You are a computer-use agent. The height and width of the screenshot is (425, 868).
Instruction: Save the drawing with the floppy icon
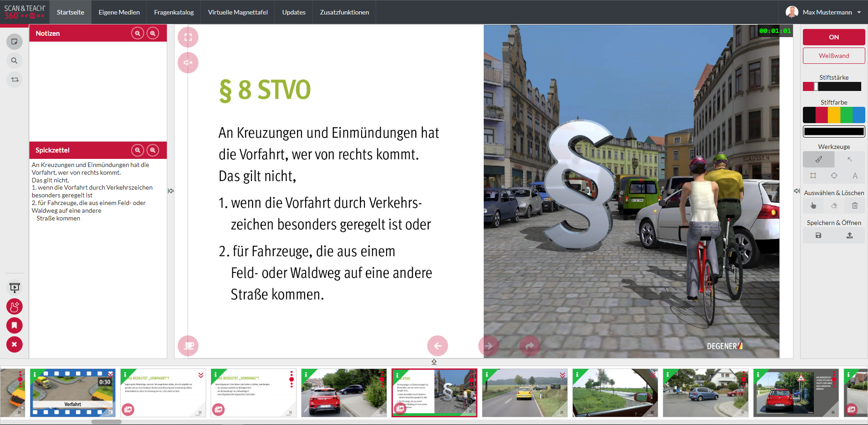coord(818,235)
